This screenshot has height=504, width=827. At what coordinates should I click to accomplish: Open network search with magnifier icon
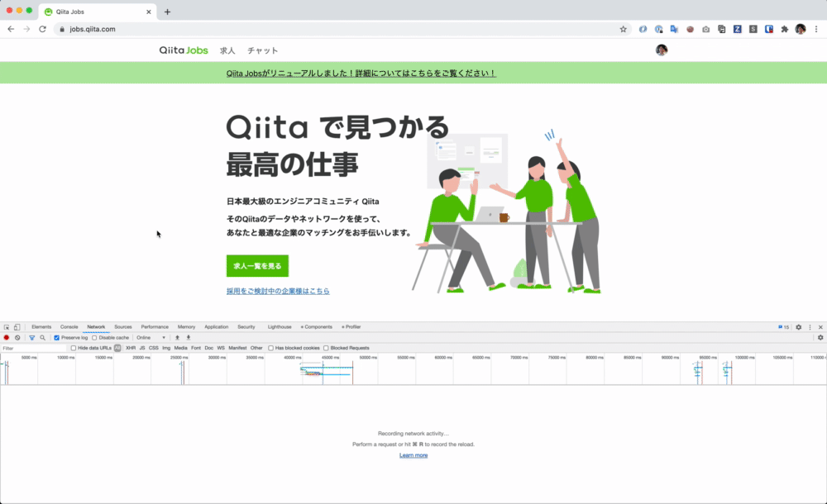pyautogui.click(x=43, y=337)
